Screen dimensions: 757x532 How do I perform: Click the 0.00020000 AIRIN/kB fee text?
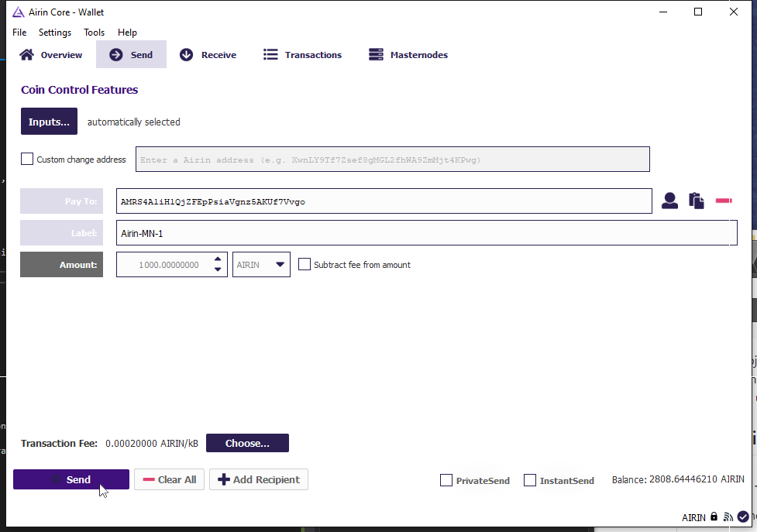pos(152,443)
